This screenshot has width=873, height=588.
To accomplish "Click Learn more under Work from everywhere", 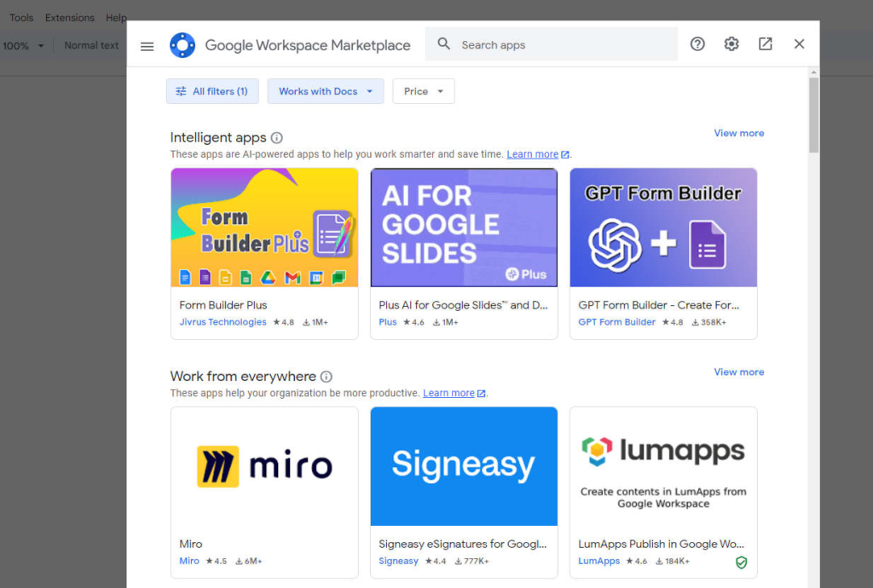I will 448,393.
